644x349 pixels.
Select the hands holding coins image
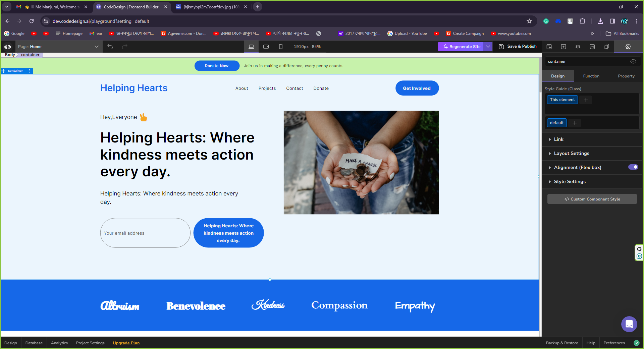[x=361, y=163]
